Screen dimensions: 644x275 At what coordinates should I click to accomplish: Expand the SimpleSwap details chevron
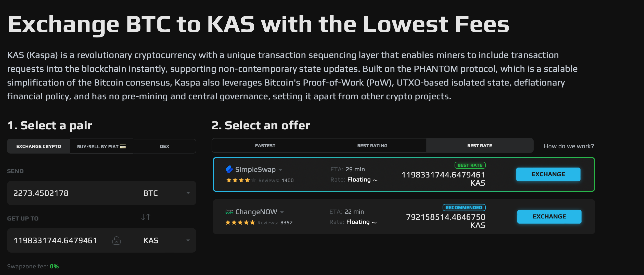tap(280, 170)
